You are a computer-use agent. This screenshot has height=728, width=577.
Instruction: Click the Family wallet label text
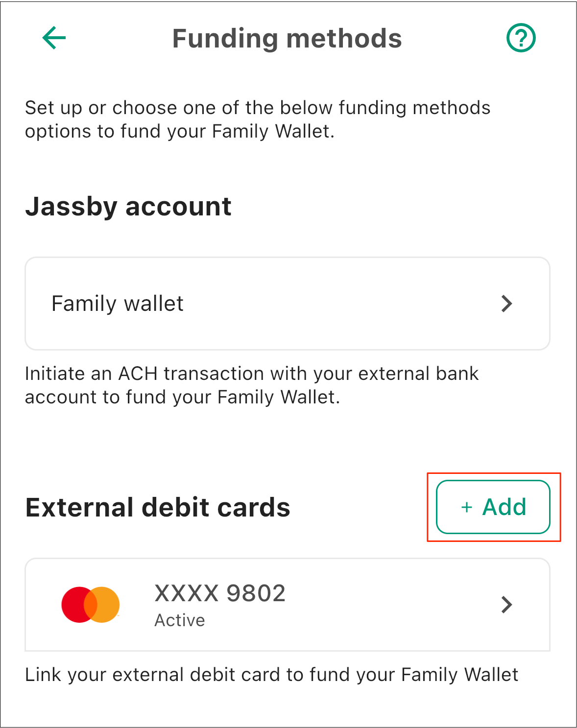pos(118,304)
